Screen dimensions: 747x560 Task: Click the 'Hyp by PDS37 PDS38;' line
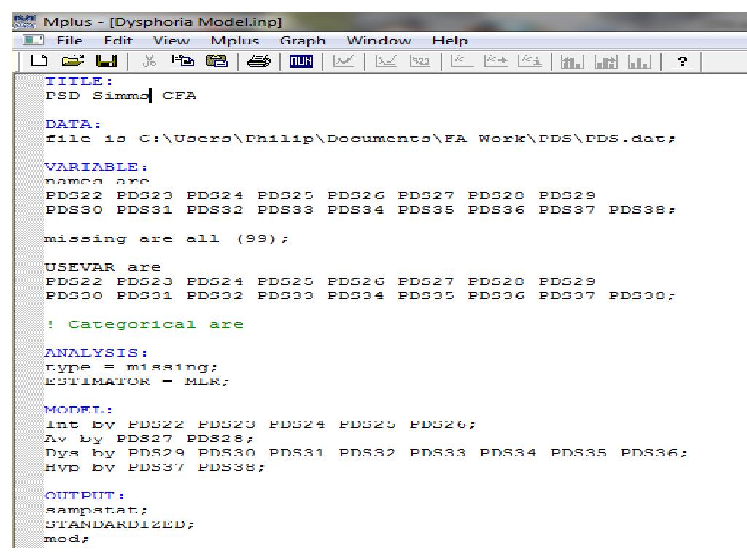pyautogui.click(x=155, y=467)
